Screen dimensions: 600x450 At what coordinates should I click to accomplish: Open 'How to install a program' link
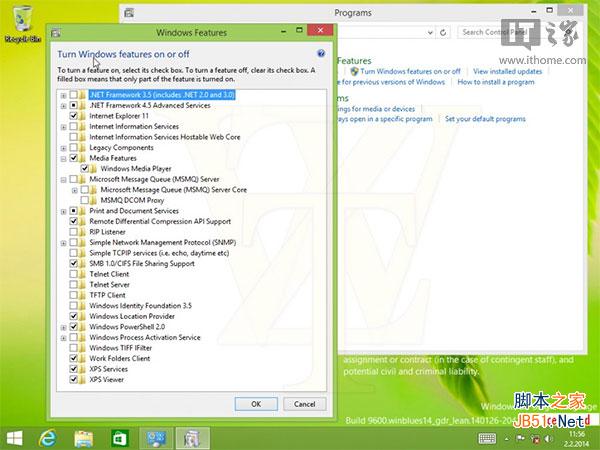point(496,82)
